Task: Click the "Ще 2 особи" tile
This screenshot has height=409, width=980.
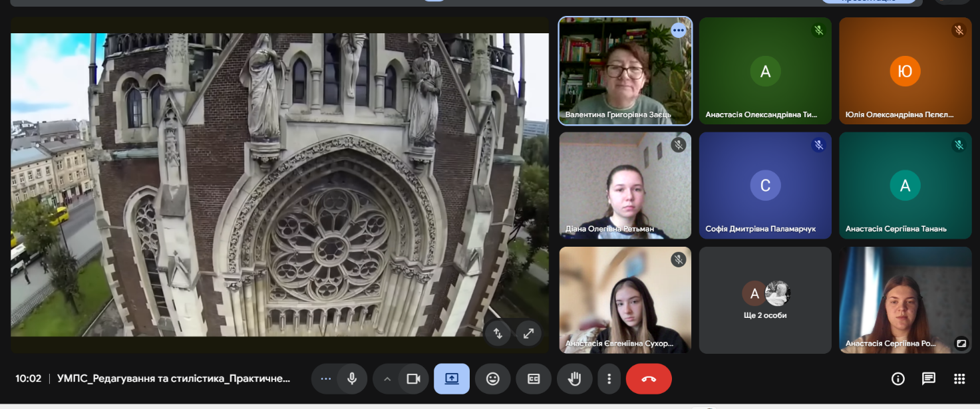Action: pyautogui.click(x=765, y=301)
